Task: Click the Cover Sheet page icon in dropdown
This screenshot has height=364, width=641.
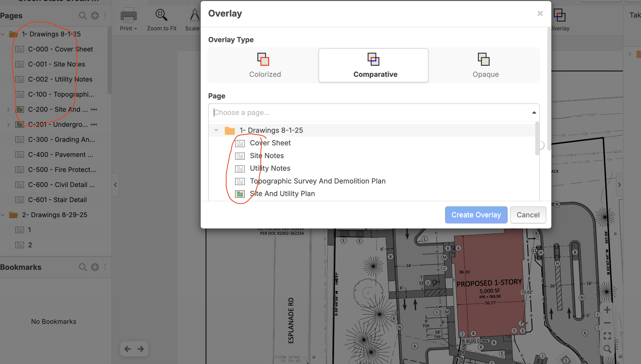Action: 240,143
